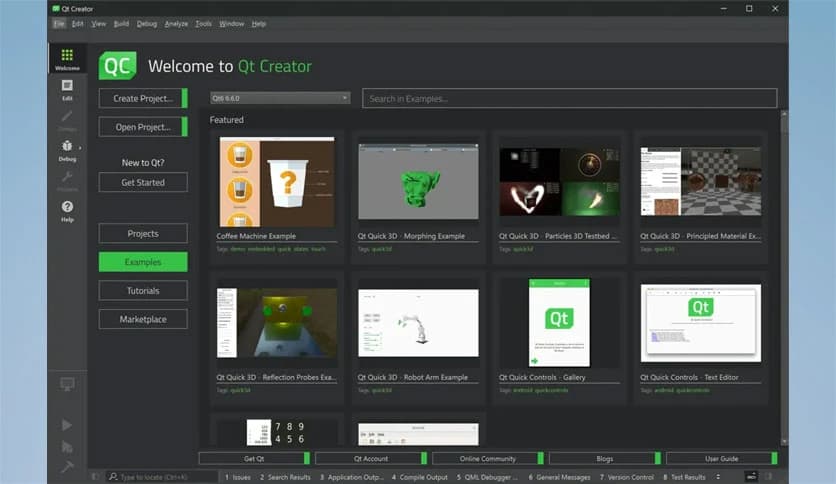Open the calculator example thumbnail
The height and width of the screenshot is (484, 836).
(277, 432)
